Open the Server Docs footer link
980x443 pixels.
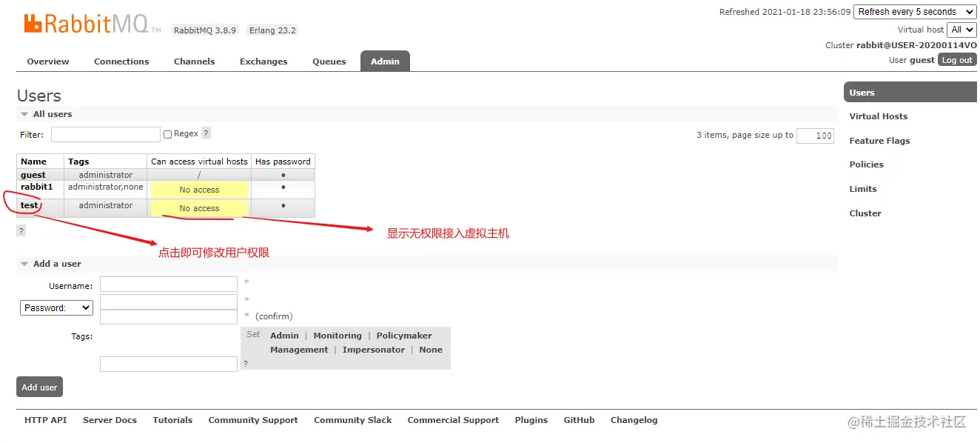tap(110, 420)
